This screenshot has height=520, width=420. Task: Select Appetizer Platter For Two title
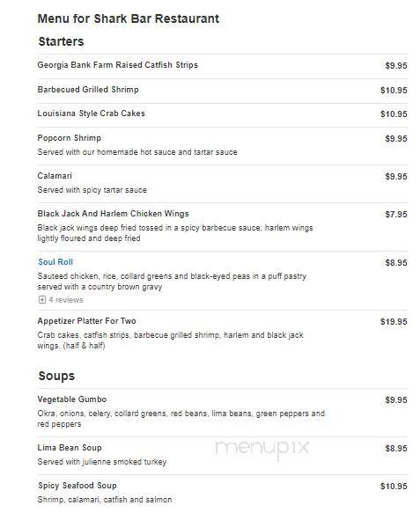click(x=86, y=321)
